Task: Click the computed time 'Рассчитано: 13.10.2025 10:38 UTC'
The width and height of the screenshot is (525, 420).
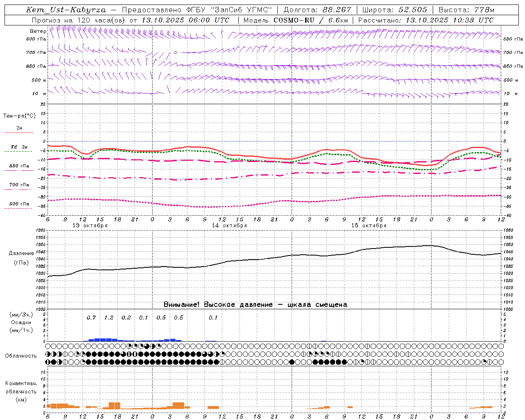Action: coord(426,20)
